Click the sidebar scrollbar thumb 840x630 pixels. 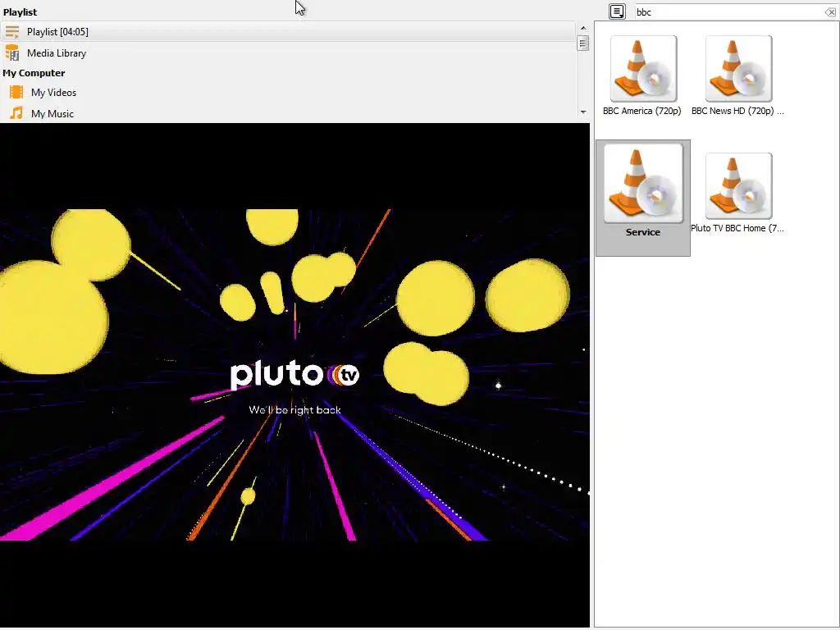(x=583, y=43)
